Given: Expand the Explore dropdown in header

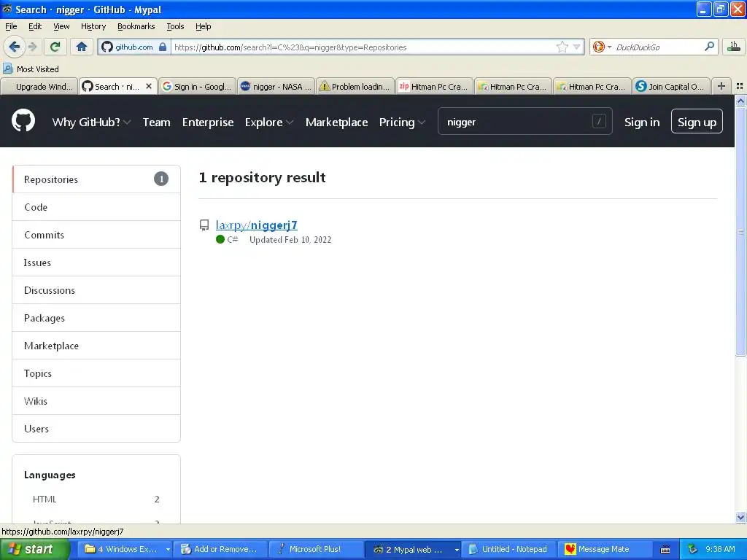Looking at the screenshot, I should pyautogui.click(x=269, y=122).
